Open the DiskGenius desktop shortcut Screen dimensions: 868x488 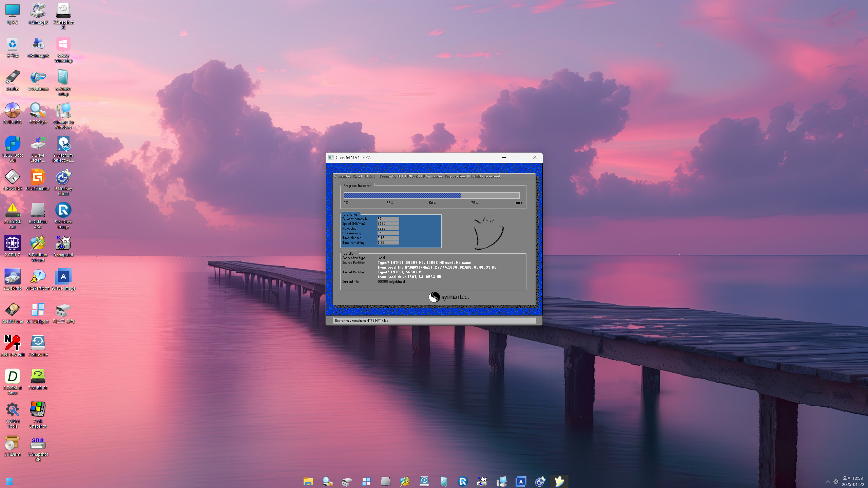pyautogui.click(x=38, y=177)
